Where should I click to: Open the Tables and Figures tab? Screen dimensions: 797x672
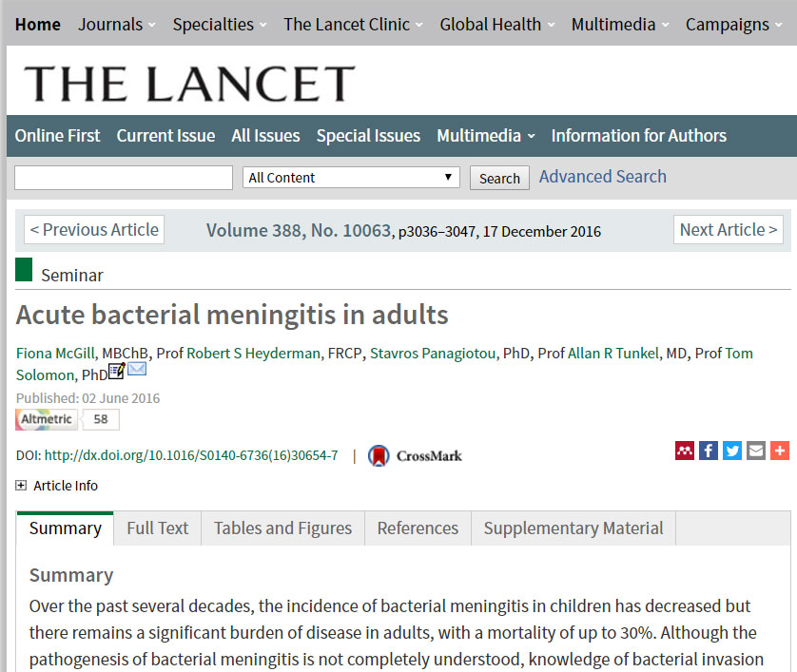pyautogui.click(x=282, y=528)
